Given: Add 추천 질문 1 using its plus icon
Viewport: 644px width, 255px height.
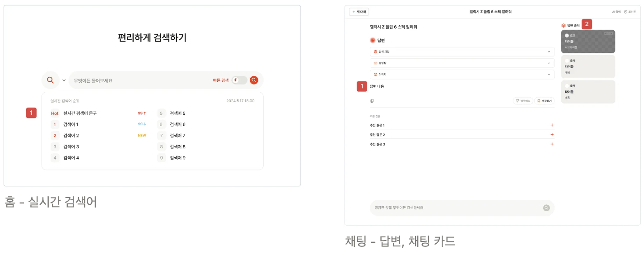Looking at the screenshot, I should click(552, 125).
